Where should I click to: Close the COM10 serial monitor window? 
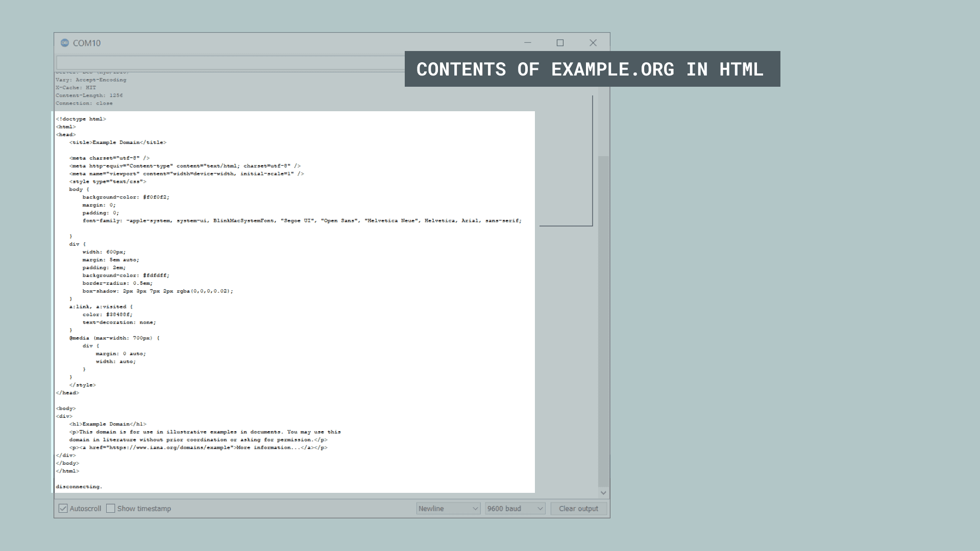pos(593,43)
